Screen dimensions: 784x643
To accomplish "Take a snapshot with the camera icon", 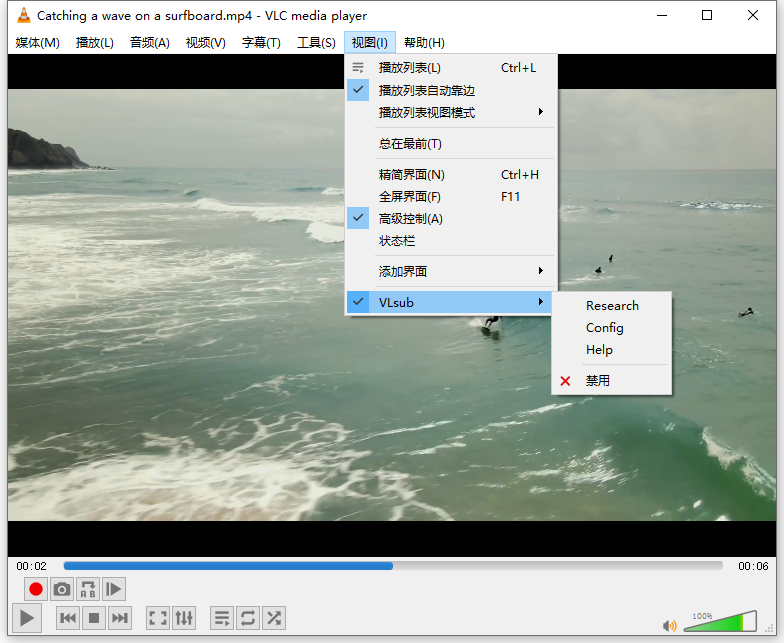I will tap(62, 589).
